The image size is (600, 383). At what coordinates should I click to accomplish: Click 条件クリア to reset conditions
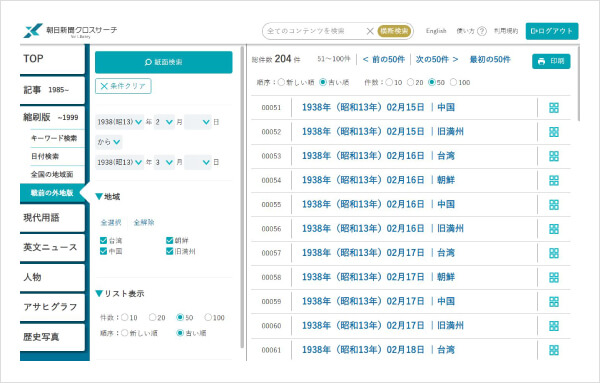tap(123, 86)
